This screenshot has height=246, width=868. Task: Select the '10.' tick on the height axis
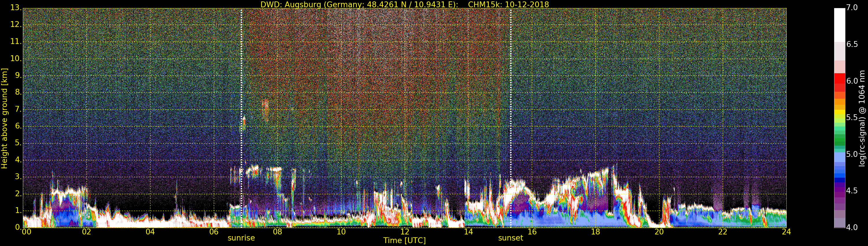point(16,58)
